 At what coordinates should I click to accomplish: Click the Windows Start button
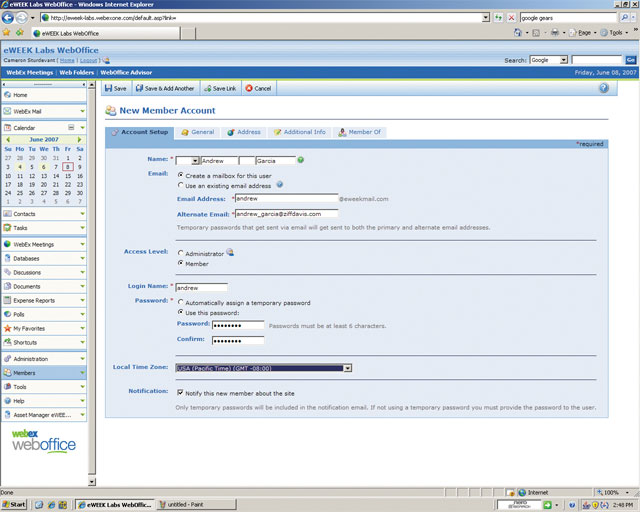(14, 504)
